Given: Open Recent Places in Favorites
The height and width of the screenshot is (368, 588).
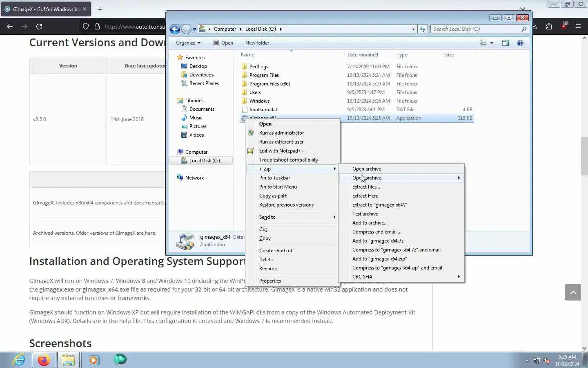Looking at the screenshot, I should pyautogui.click(x=204, y=83).
